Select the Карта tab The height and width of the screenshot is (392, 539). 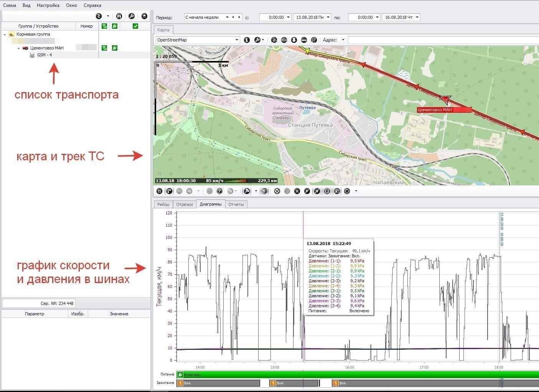(163, 30)
